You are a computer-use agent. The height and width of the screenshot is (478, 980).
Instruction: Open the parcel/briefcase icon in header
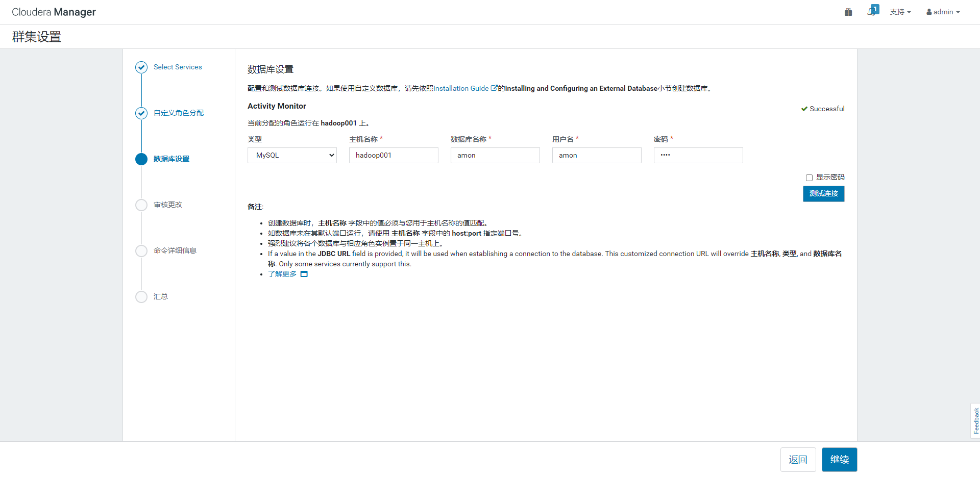848,12
